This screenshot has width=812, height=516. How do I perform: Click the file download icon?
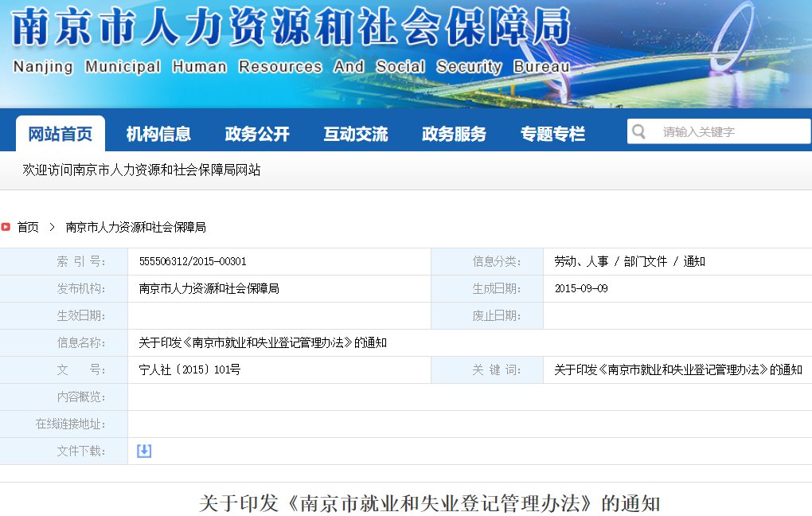click(144, 451)
